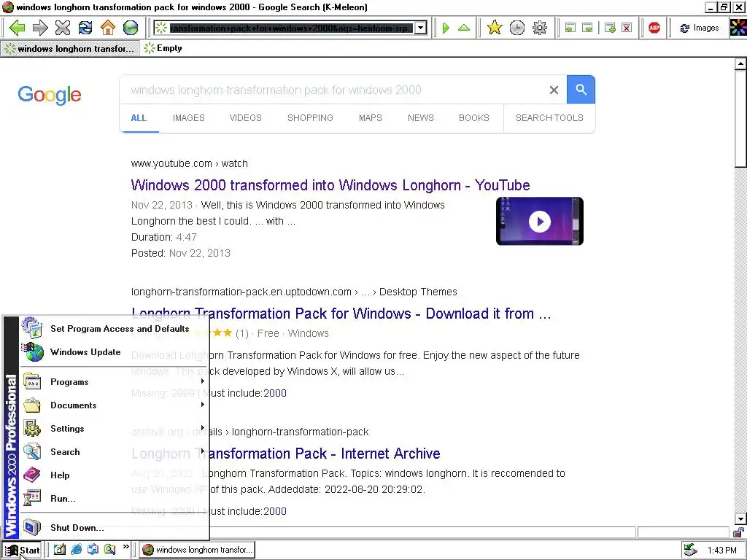
Task: Reload the page with the blue refresh icon
Action: pos(85,28)
